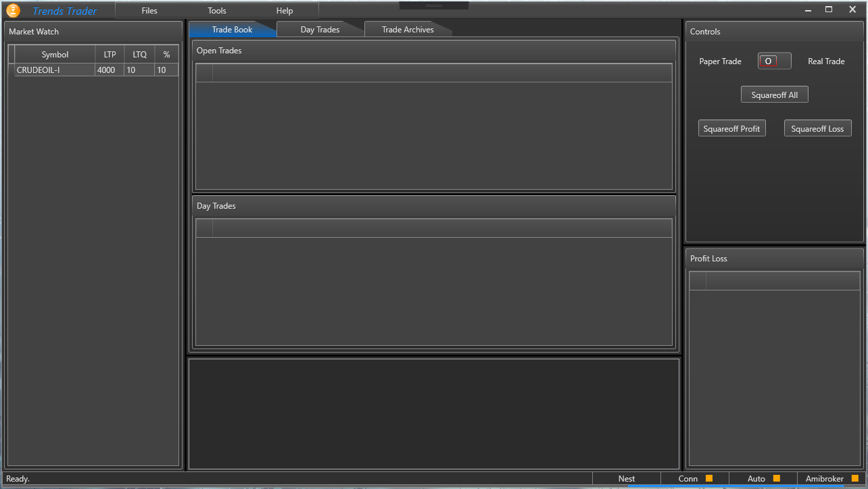This screenshot has height=489, width=868.
Task: Sort by % column header
Action: coord(166,55)
